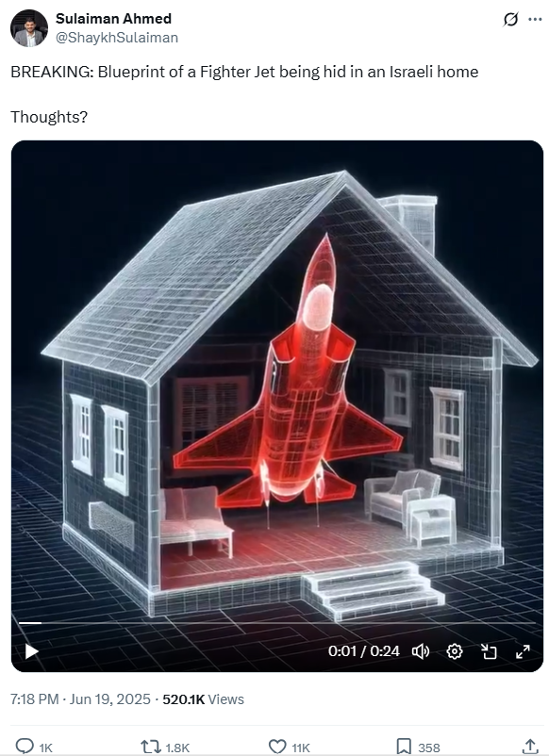Image resolution: width=549 pixels, height=756 pixels.
Task: Click the video progress bar
Action: [x=277, y=623]
